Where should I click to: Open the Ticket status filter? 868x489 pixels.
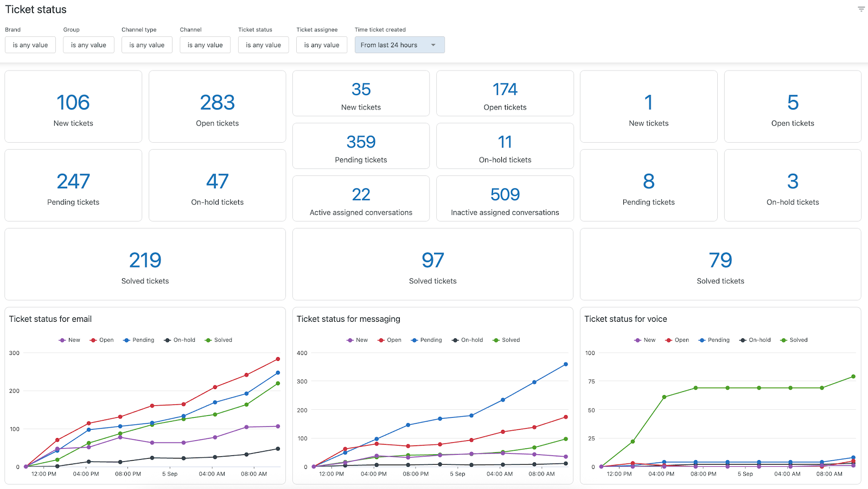point(263,45)
